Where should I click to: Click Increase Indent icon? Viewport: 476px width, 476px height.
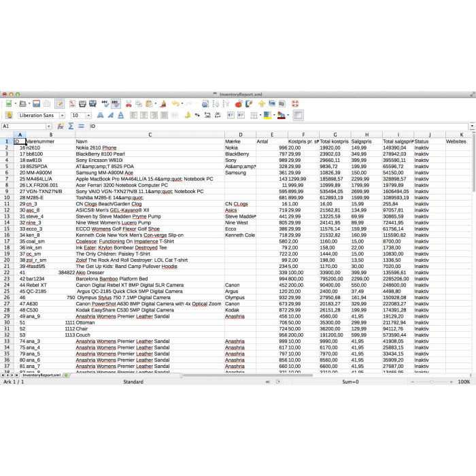point(241,116)
